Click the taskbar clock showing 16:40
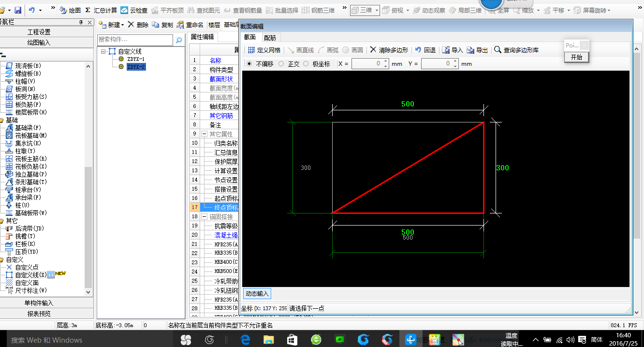644x347 pixels. (624, 339)
